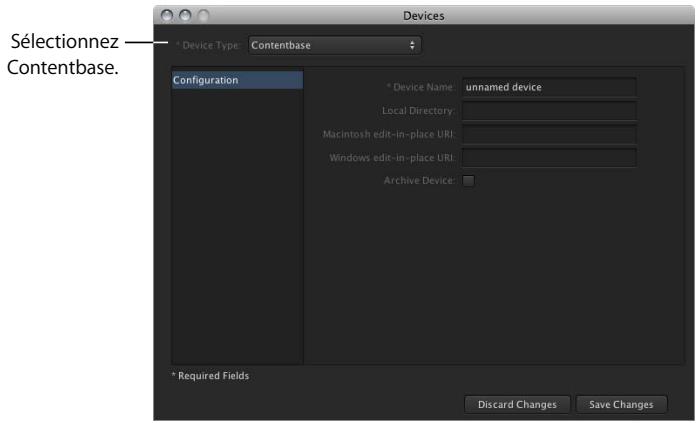Click the Local Directory input field
The width and height of the screenshot is (698, 423).
pyautogui.click(x=549, y=111)
